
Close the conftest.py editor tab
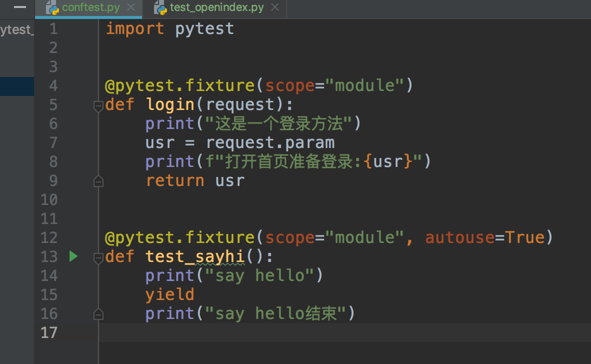(131, 7)
